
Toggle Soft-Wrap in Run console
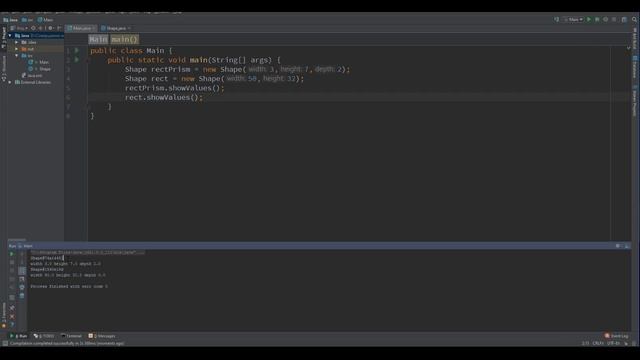[x=22, y=271]
